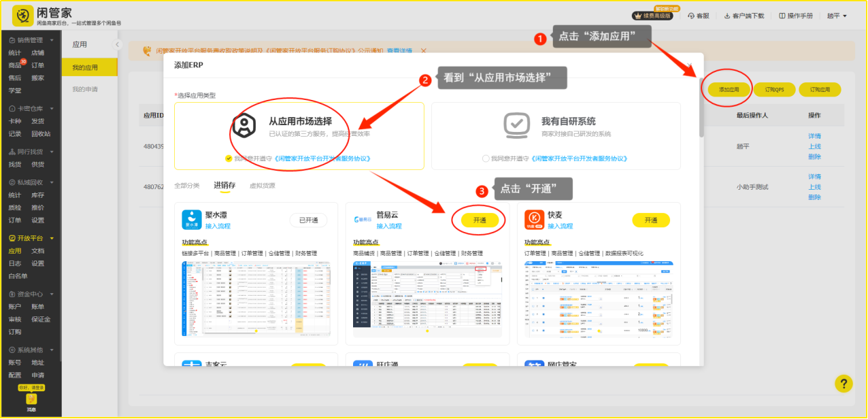Viewport: 868px width, 419px height.
Task: Switch to the 虚拟货源 category tab
Action: coord(262,185)
